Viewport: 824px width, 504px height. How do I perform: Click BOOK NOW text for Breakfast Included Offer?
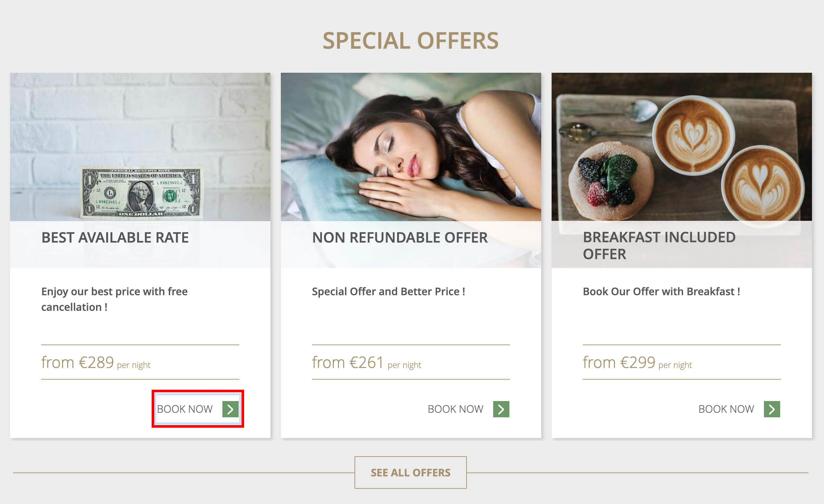(x=726, y=409)
